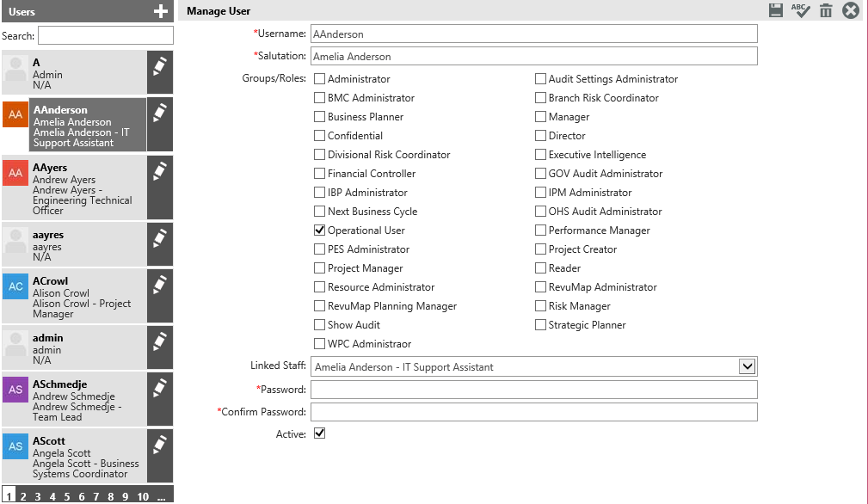868x504 pixels.
Task: Edit Angela Scott using her pencil icon
Action: 160,447
